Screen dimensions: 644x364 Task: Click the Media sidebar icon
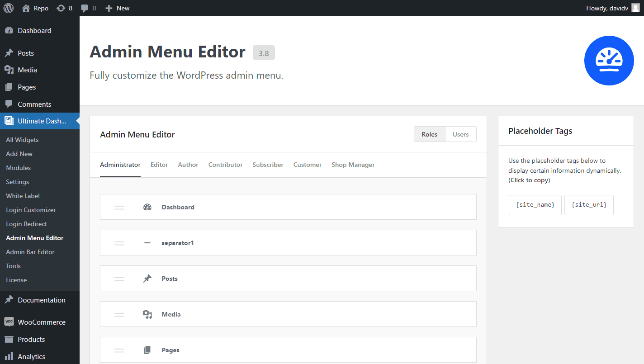(x=9, y=70)
